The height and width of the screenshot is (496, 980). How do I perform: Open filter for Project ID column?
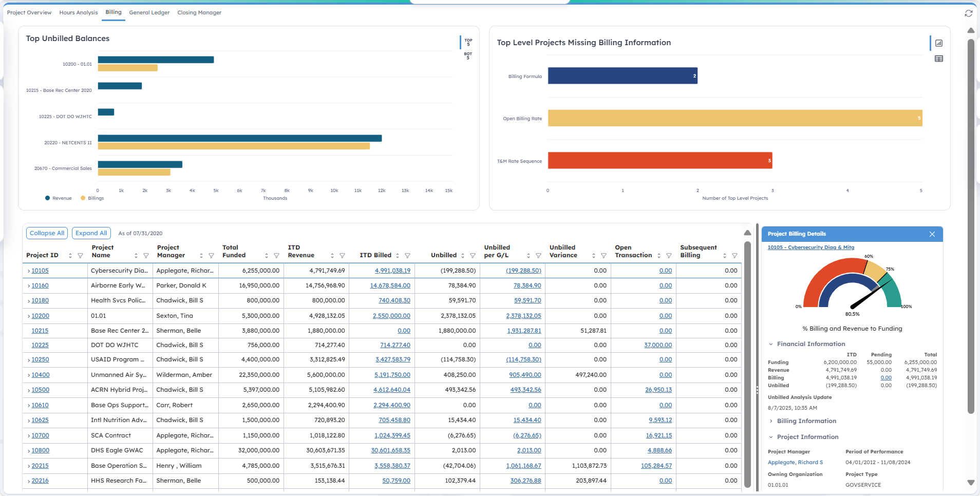(x=80, y=256)
